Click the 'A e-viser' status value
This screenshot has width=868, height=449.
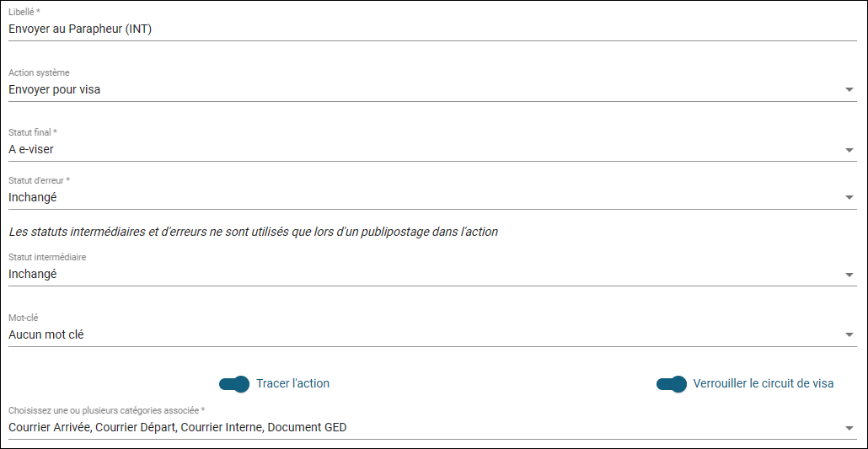[x=31, y=150]
